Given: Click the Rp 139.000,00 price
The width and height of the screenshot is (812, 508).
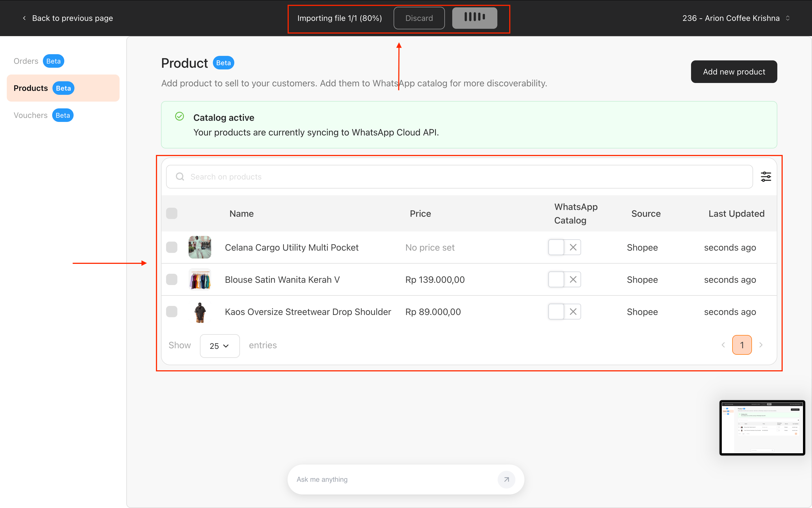Looking at the screenshot, I should 435,280.
